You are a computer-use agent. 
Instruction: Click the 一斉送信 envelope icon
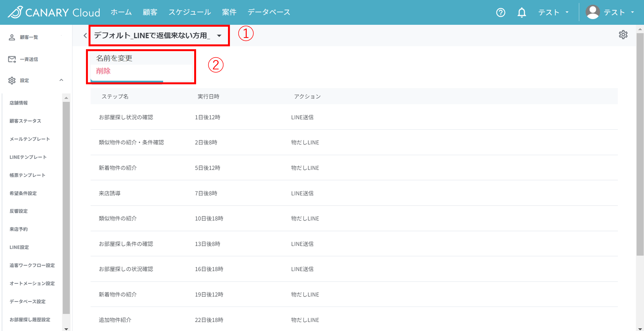[x=12, y=59]
